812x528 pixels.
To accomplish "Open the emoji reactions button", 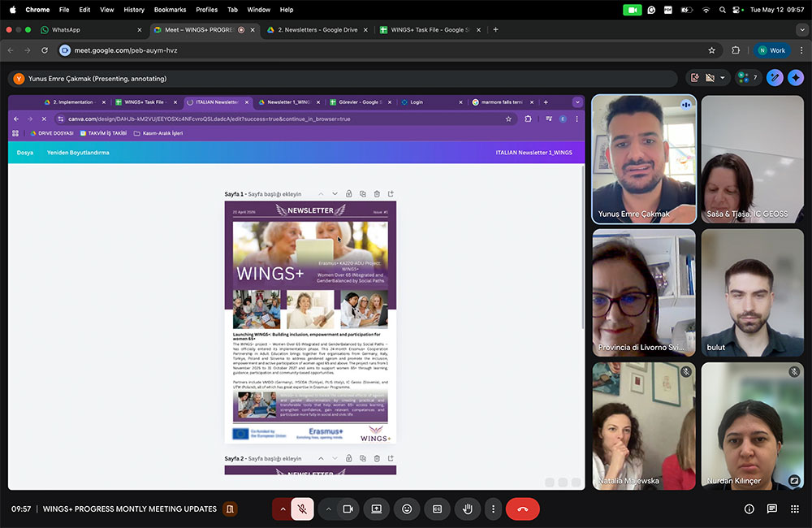I will 407,509.
